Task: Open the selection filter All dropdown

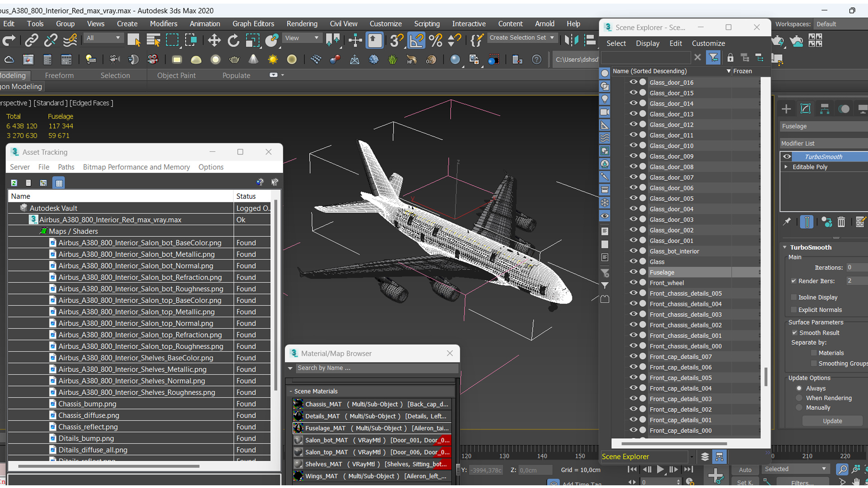Action: [103, 38]
